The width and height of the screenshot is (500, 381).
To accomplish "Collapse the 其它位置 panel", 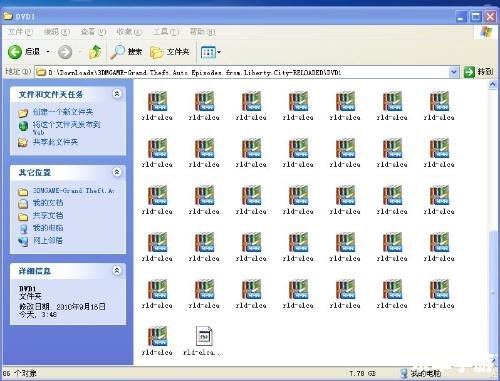I will point(117,172).
